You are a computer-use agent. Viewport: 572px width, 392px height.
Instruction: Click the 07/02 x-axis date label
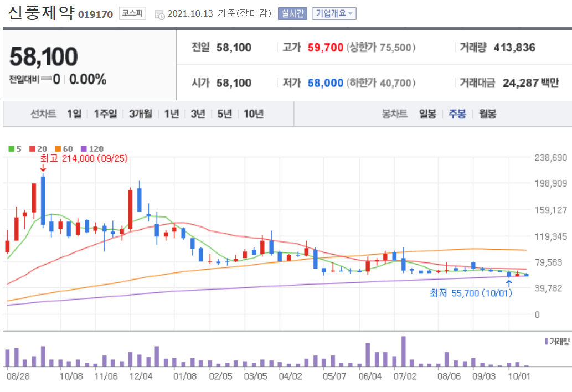405,376
